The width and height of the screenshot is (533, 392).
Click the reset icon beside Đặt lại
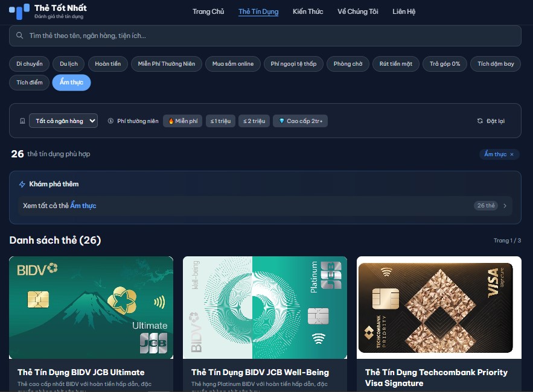480,121
